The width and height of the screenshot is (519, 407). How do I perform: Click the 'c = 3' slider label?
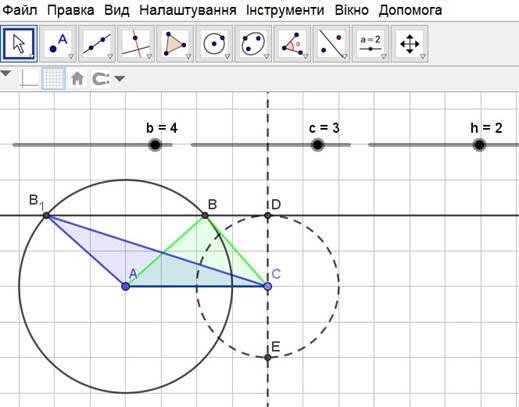(x=324, y=128)
